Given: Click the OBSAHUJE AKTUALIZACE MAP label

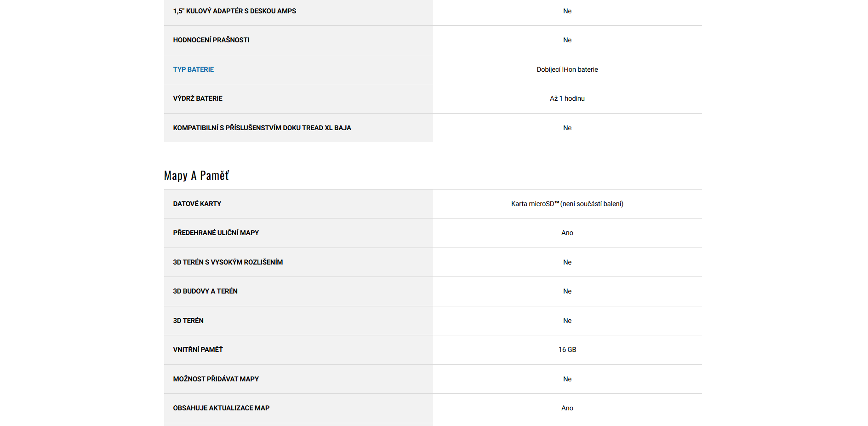Looking at the screenshot, I should tap(221, 408).
